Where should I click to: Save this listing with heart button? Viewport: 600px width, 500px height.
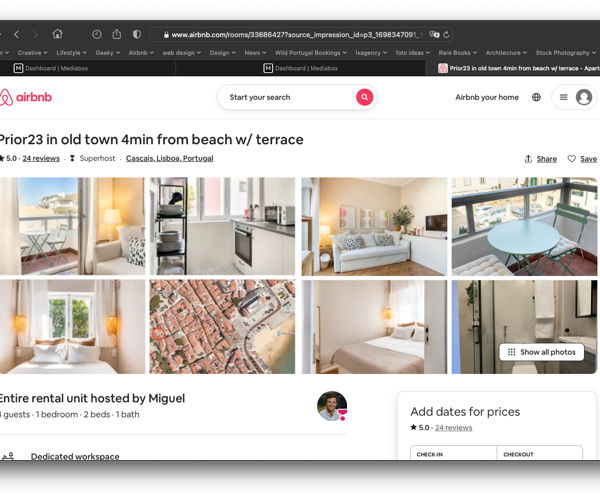[582, 159]
